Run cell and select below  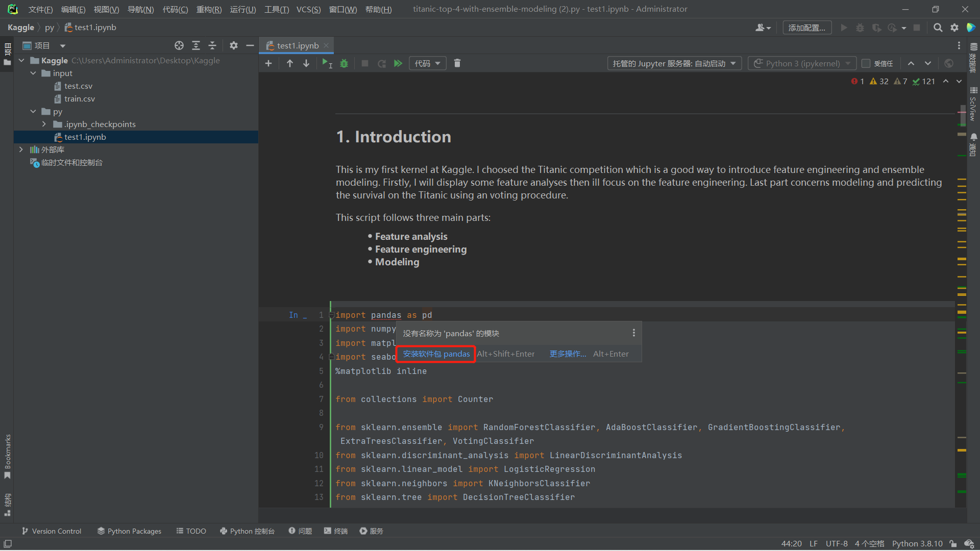coord(327,63)
